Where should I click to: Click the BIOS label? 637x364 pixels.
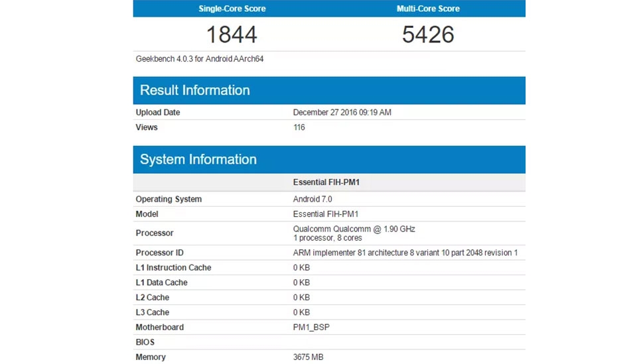pyautogui.click(x=145, y=342)
